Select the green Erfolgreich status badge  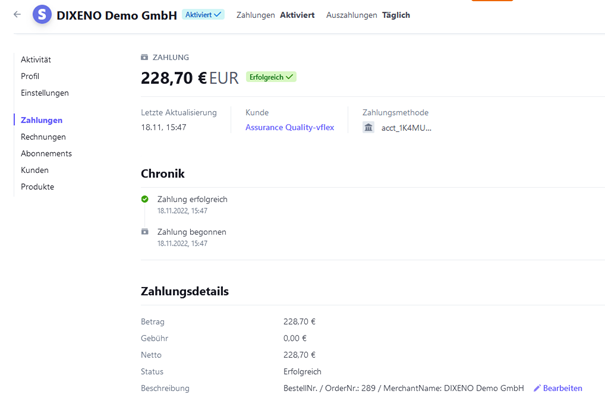tap(271, 77)
